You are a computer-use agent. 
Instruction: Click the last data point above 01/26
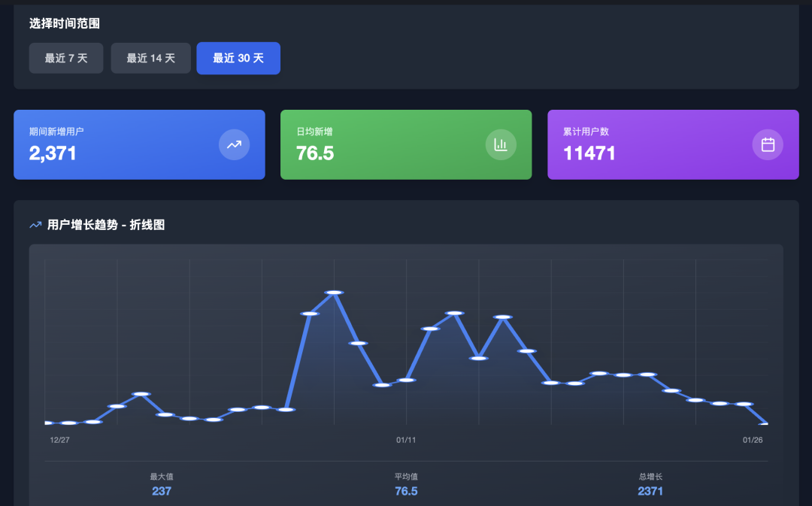coord(765,424)
